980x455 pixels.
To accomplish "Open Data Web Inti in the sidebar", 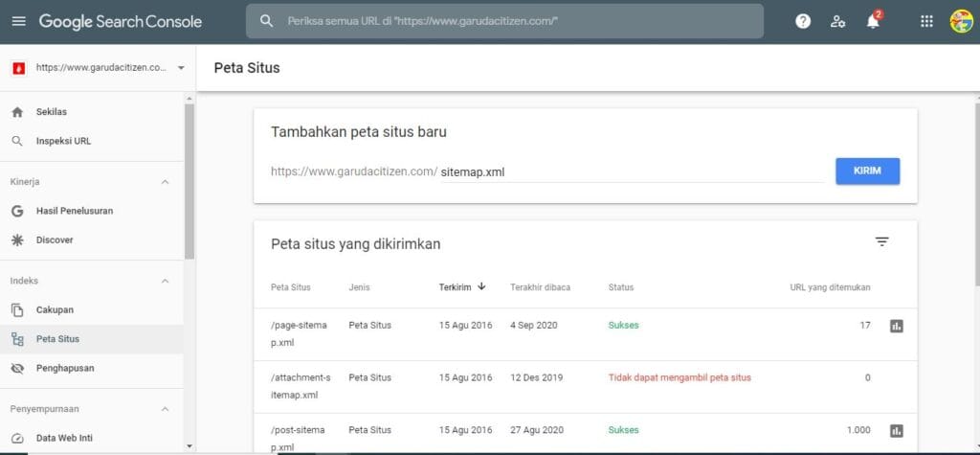I will 92,438.
